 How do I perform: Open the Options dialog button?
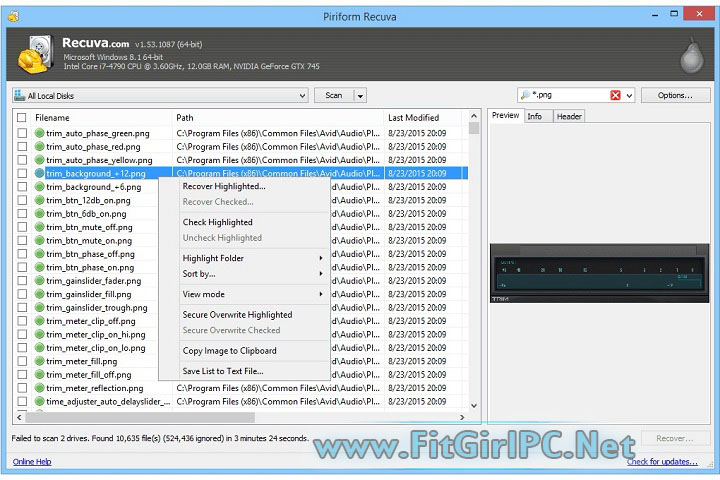(674, 96)
